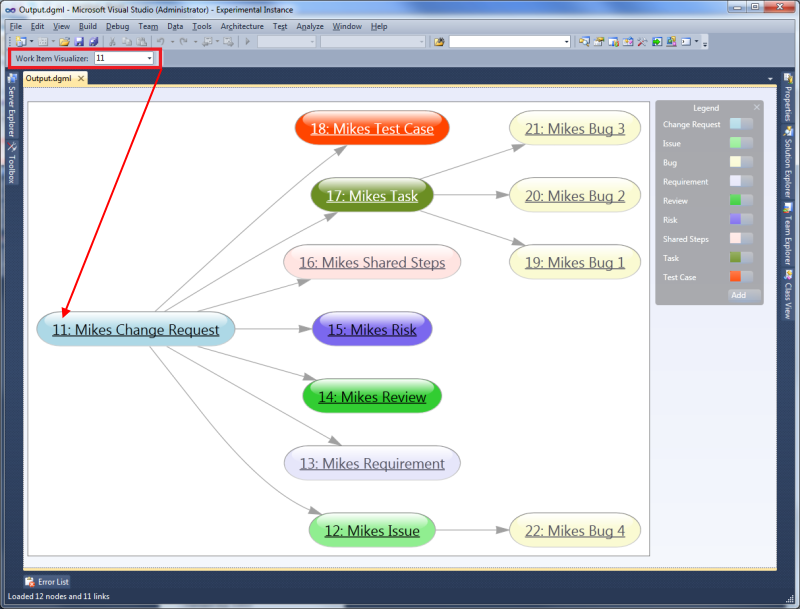Click the New Project toolbar icon

[20, 42]
